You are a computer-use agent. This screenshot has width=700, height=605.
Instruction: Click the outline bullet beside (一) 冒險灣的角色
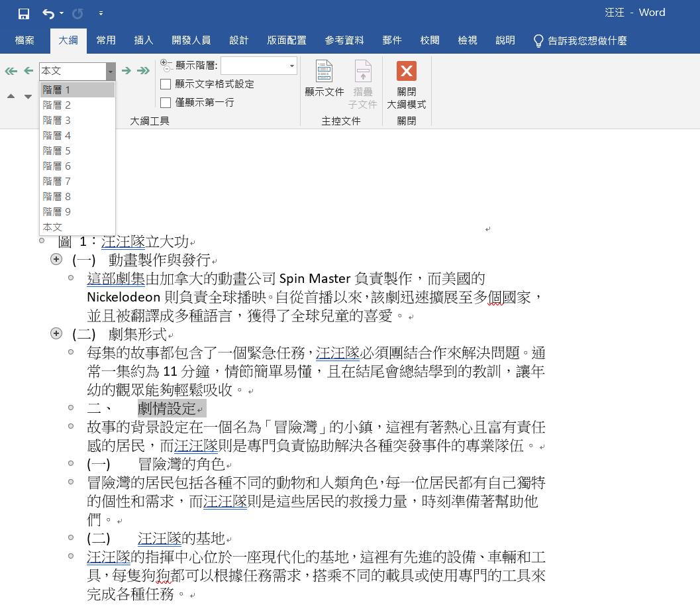(71, 463)
